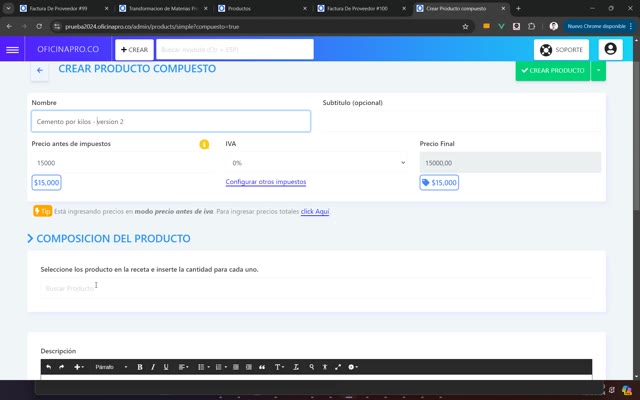This screenshot has height=400, width=640.
Task: Click the Buscar Producto search field
Action: [316, 288]
